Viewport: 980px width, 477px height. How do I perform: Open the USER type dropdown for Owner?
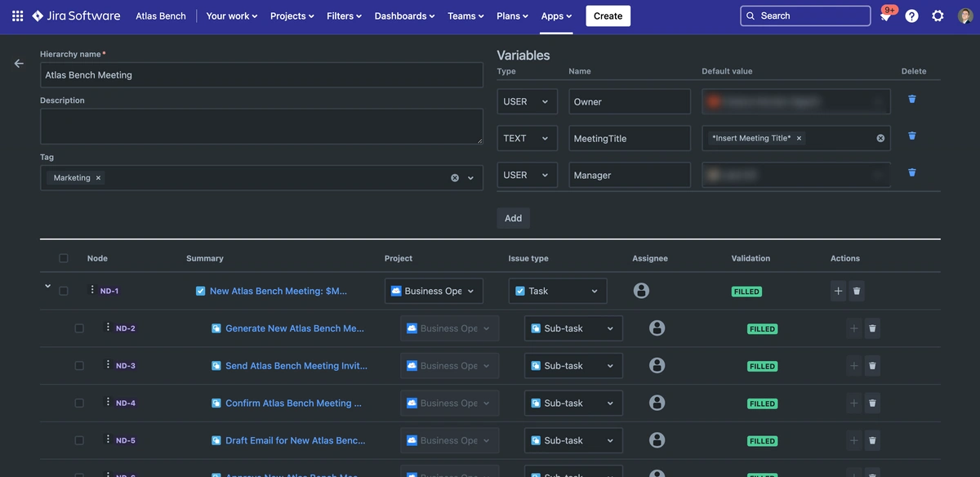tap(527, 101)
